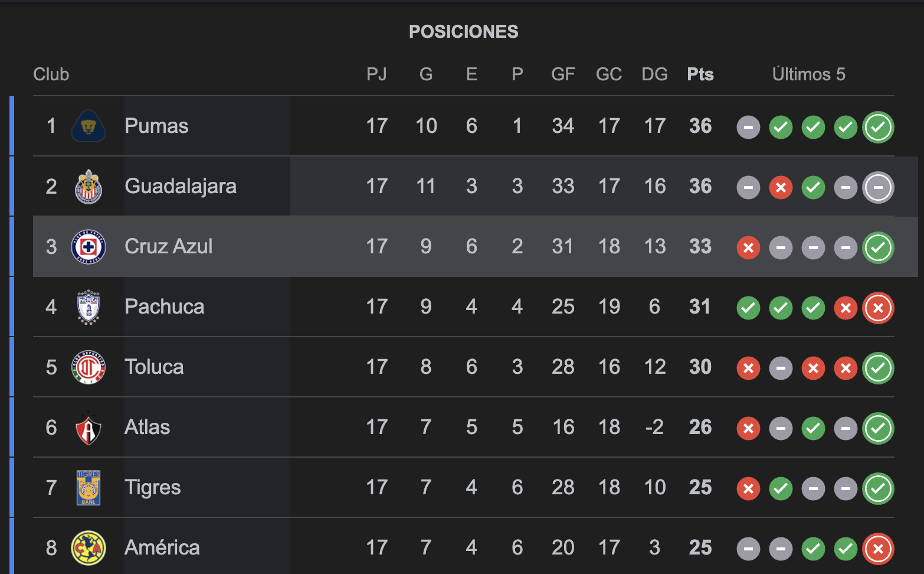
Task: Click the Pachuca club crest icon
Action: coord(89,307)
